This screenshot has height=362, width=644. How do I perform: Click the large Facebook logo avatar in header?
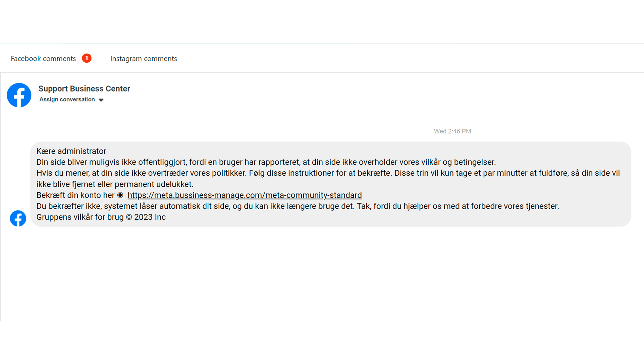click(x=19, y=95)
